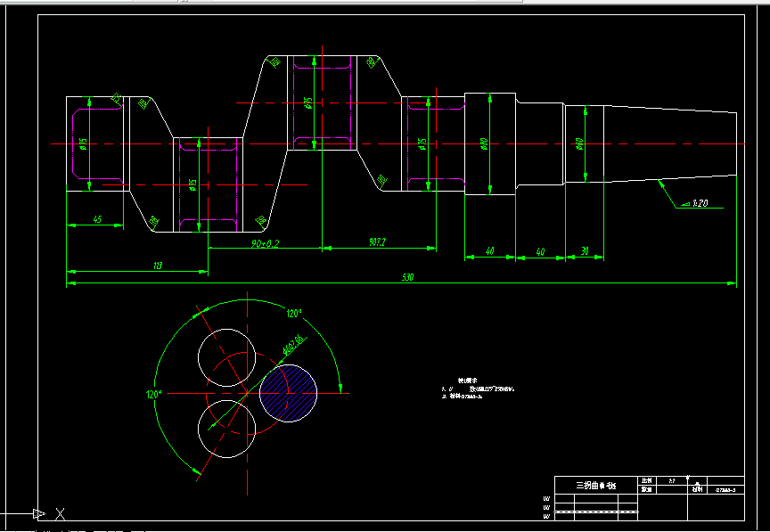Select the overall length dimension 530
This screenshot has width=770, height=532.
point(407,277)
